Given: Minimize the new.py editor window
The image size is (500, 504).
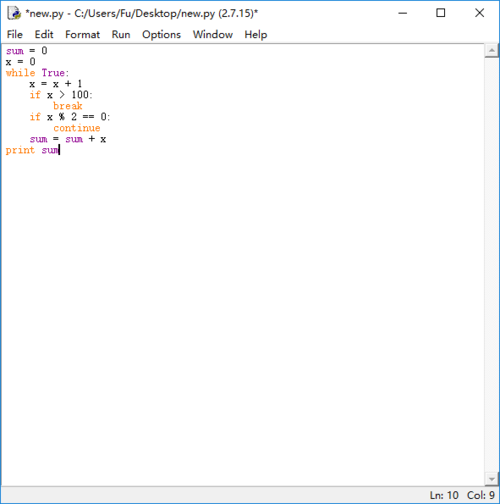Looking at the screenshot, I should click(403, 13).
